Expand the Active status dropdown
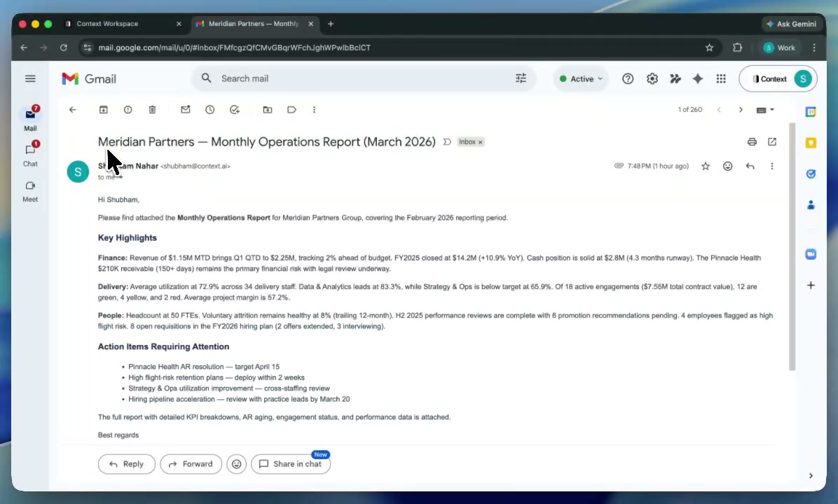 click(581, 78)
